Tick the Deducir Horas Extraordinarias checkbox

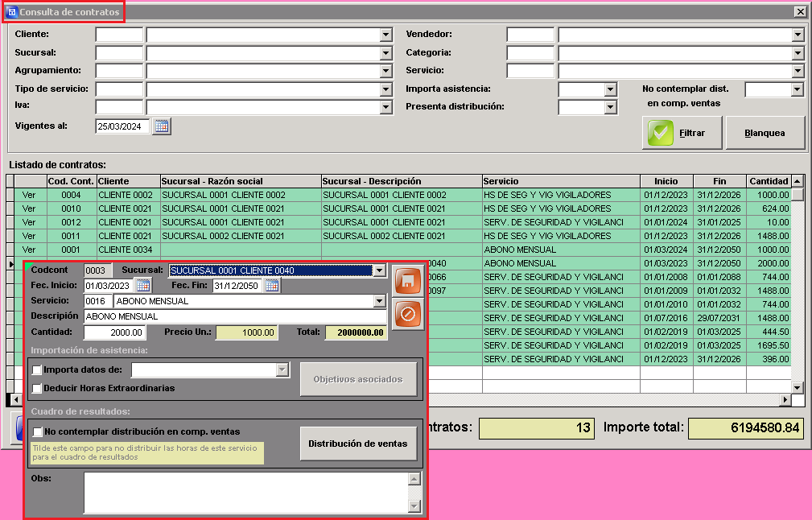click(x=37, y=389)
